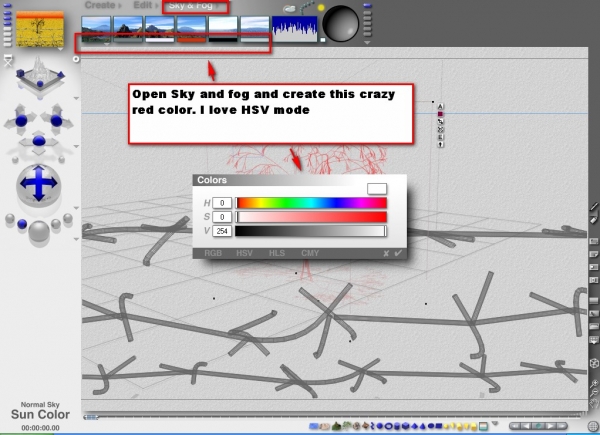Click the land object down-arrow icon
This screenshot has height=435, width=600.
(x=440, y=145)
